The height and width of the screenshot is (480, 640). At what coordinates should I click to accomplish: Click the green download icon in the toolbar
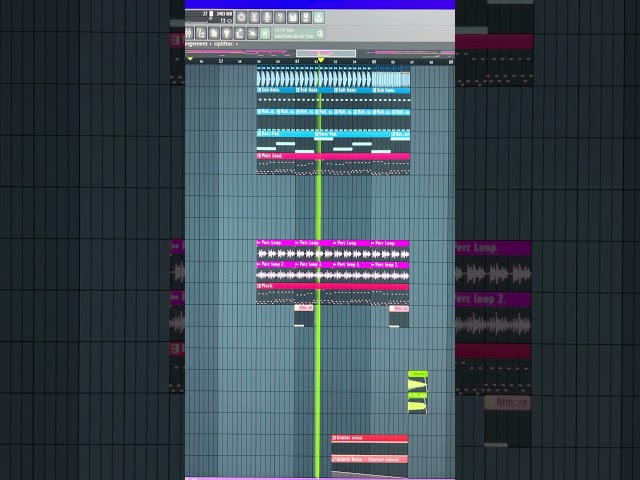pos(319,17)
